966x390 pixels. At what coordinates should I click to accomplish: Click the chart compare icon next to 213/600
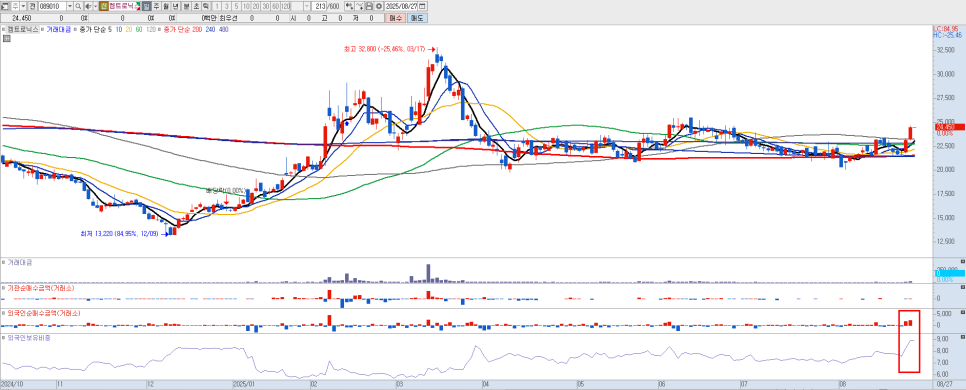[x=349, y=6]
